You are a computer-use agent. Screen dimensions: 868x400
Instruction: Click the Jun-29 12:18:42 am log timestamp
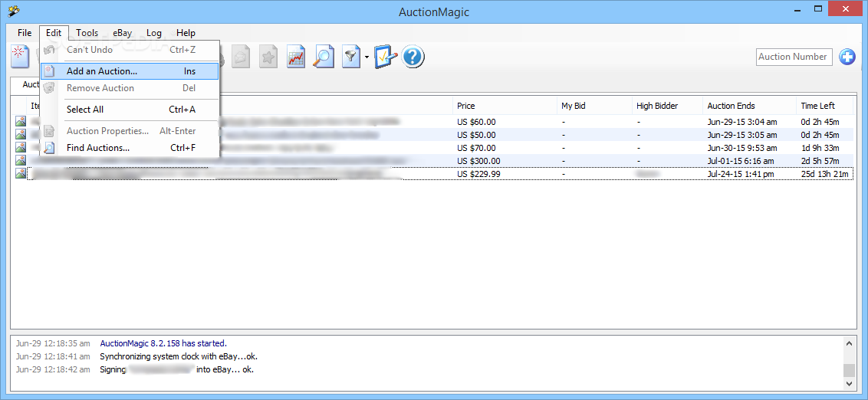[x=53, y=370]
